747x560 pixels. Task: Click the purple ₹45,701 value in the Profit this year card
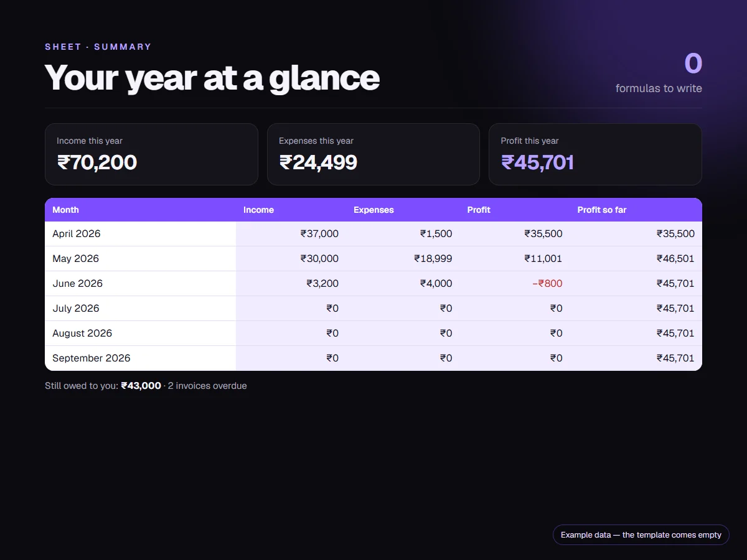pyautogui.click(x=537, y=162)
